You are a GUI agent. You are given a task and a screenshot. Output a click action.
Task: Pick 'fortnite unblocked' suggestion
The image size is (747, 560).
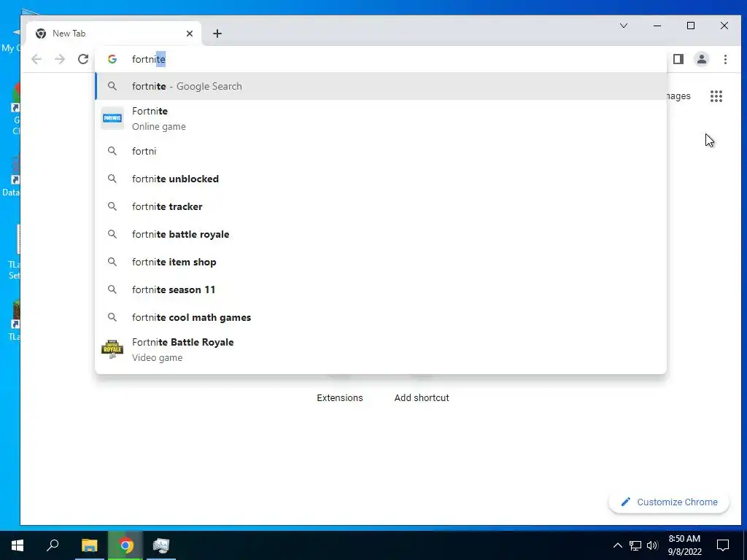[381, 179]
